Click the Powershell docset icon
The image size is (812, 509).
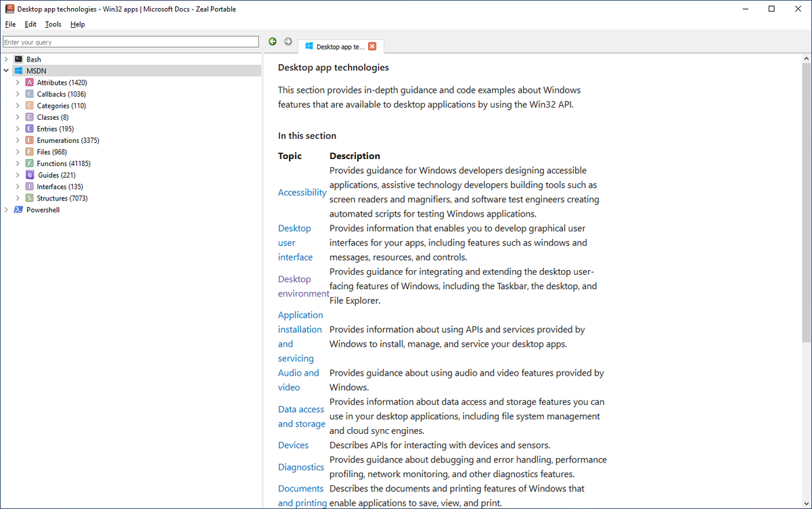coord(18,210)
